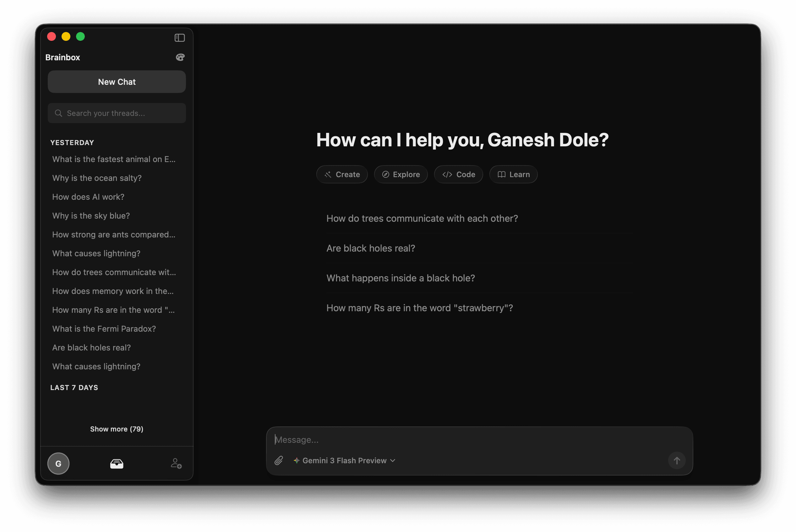796x532 pixels.
Task: Click the search magnifier icon
Action: [x=58, y=113]
